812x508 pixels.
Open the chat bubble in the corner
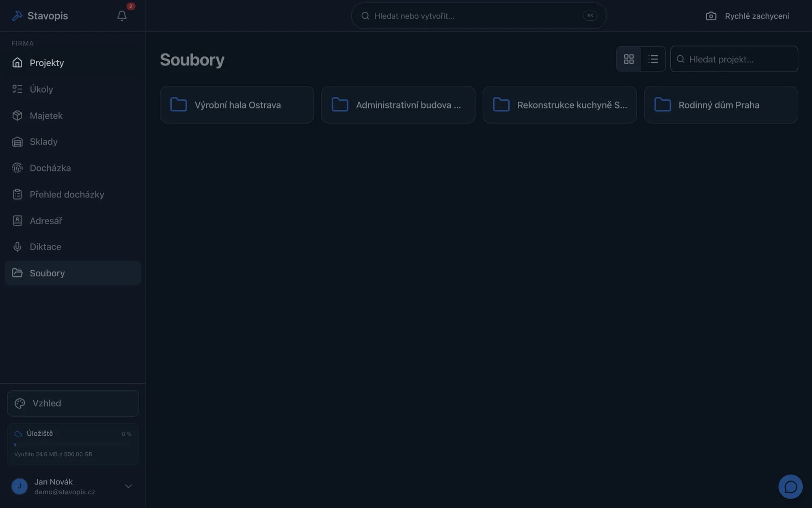coord(790,486)
